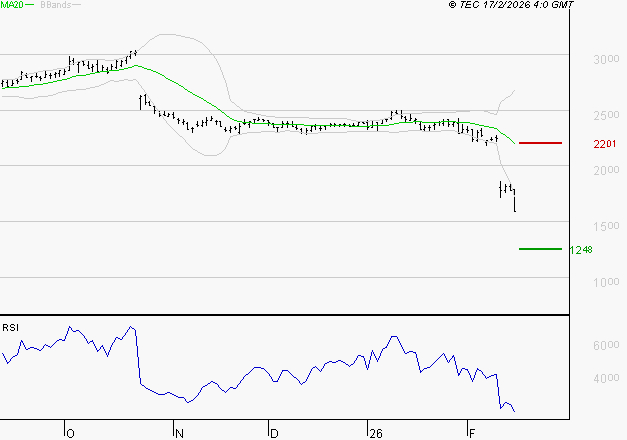Click the TEC 17/2/2026 copyright text
This screenshot has height=440, width=627.
click(511, 5)
